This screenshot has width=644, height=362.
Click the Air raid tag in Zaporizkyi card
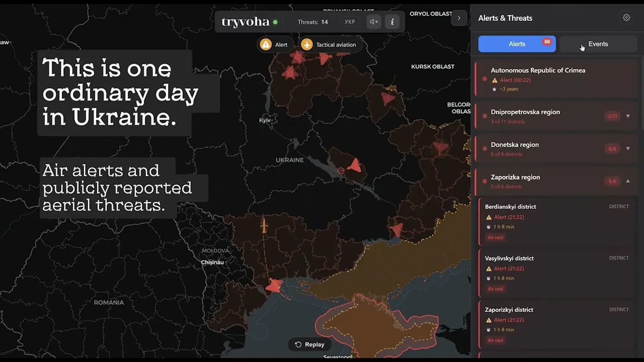[495, 340]
